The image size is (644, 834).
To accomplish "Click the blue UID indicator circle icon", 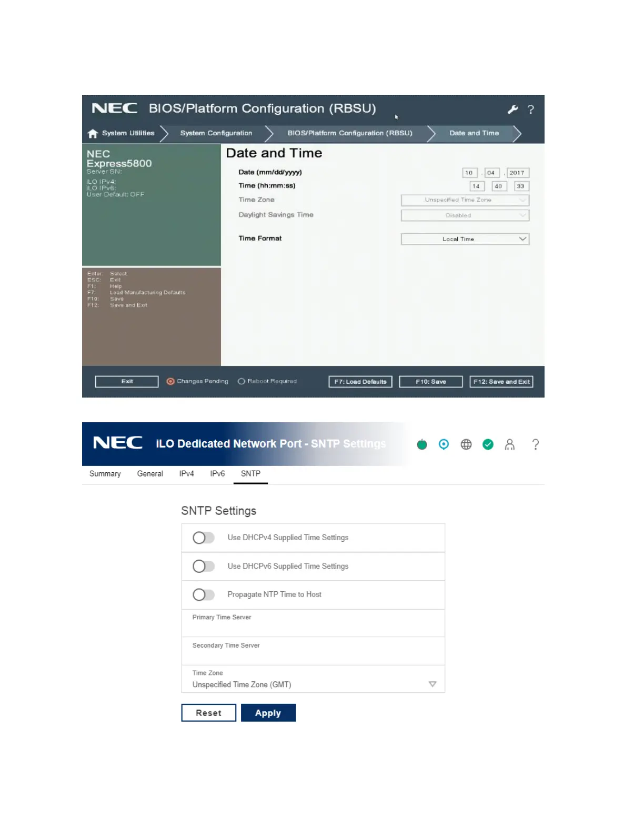I will 444,444.
